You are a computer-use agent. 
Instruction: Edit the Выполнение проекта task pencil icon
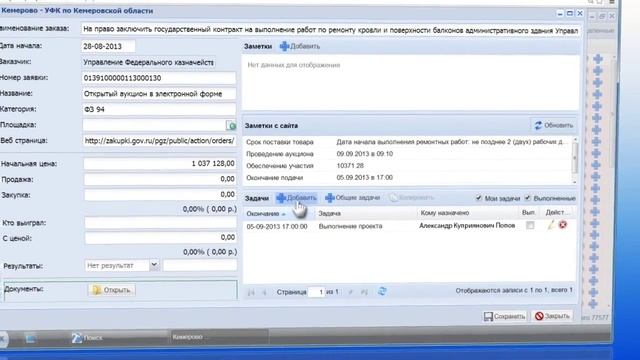[x=551, y=224]
